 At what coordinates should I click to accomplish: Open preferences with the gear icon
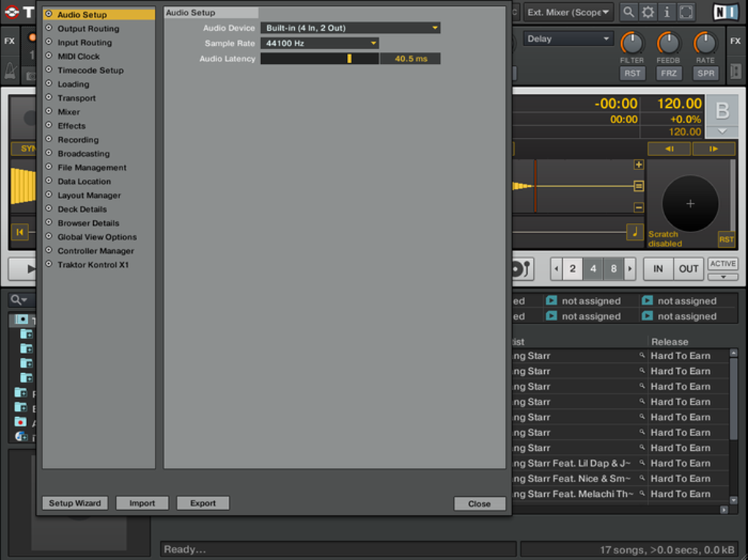pos(648,12)
